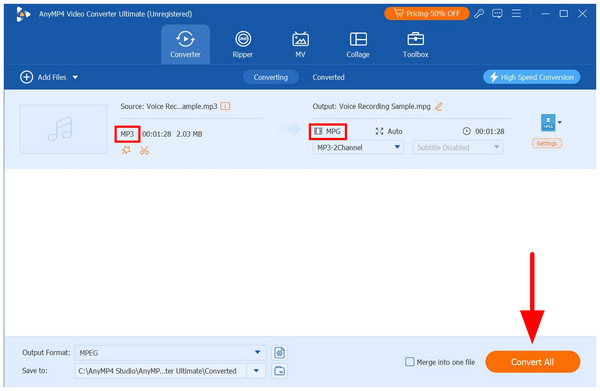The height and width of the screenshot is (391, 600).
Task: Open the Subtitle Disabled dropdown
Action: pos(457,147)
